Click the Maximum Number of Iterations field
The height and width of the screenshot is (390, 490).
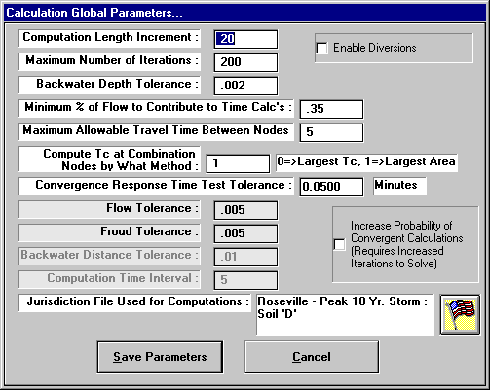pos(246,62)
